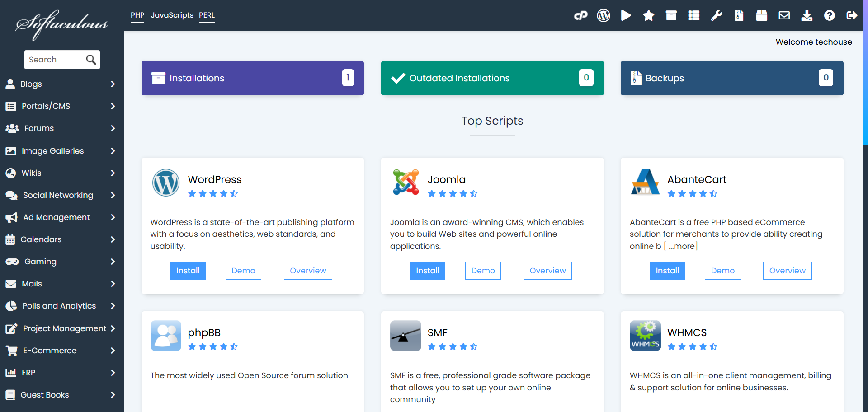
Task: Click the archive box icon in the top bar
Action: (671, 16)
